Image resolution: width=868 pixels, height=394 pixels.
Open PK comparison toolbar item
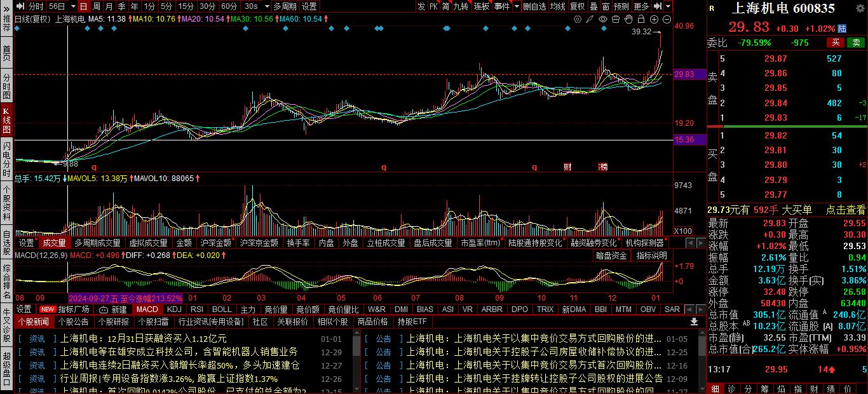coord(433,6)
